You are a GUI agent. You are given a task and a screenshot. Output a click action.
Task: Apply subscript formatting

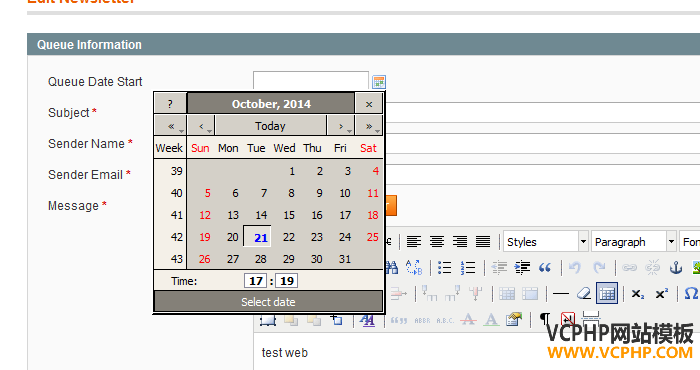tap(638, 294)
